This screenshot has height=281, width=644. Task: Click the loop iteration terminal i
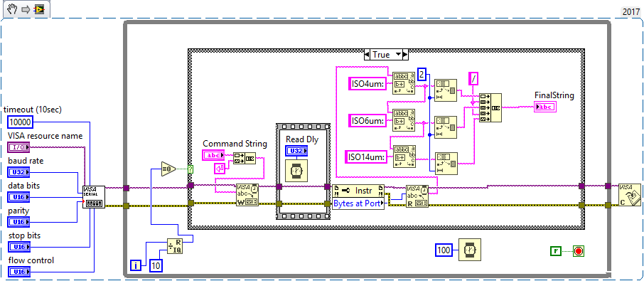(x=136, y=265)
